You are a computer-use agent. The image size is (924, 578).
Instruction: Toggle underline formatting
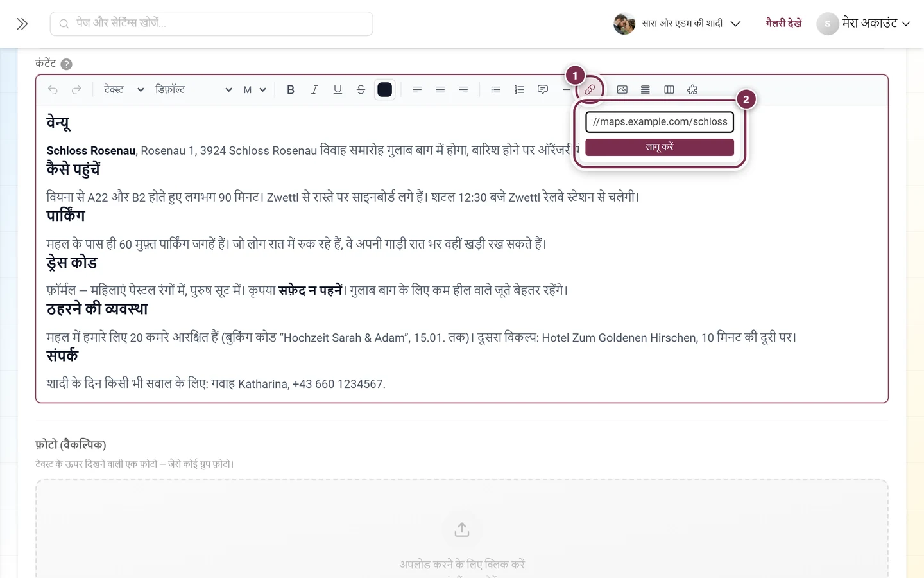338,90
